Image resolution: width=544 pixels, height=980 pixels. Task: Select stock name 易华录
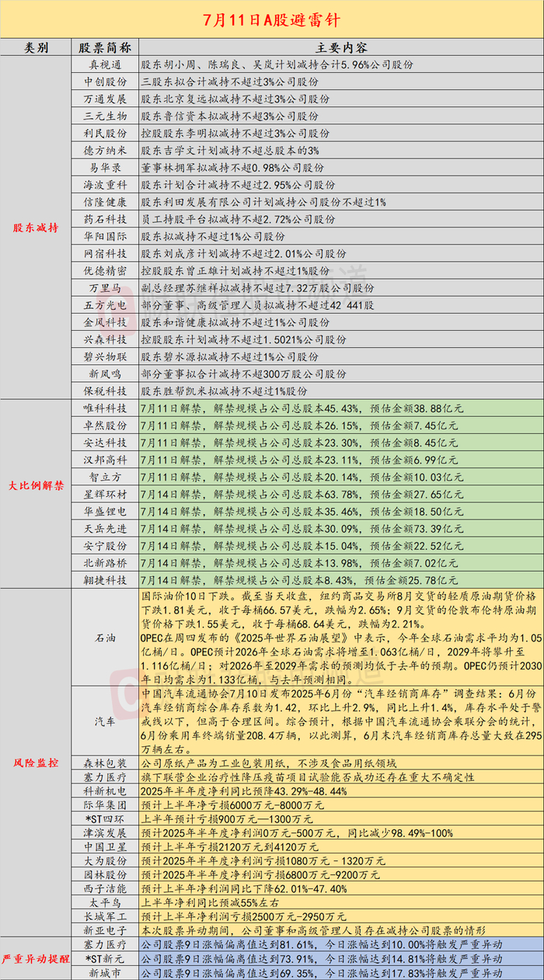point(105,168)
